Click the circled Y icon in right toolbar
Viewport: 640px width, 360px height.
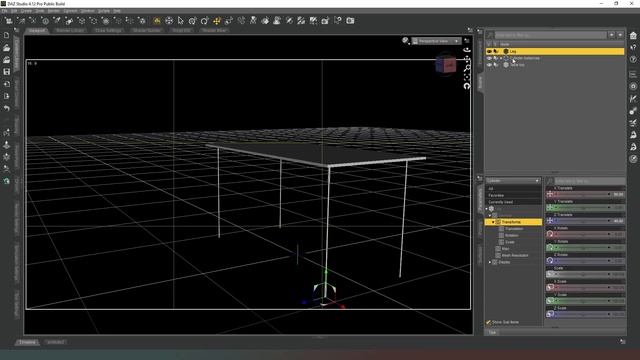point(633,60)
